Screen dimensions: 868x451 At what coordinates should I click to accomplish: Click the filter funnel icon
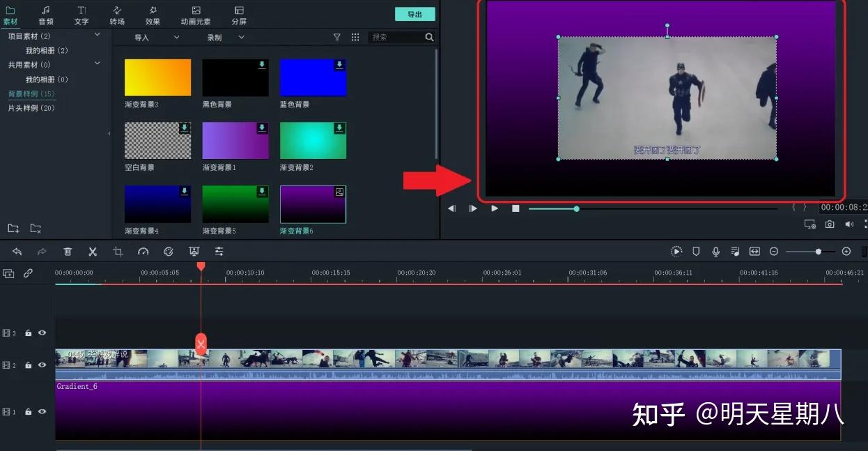337,38
